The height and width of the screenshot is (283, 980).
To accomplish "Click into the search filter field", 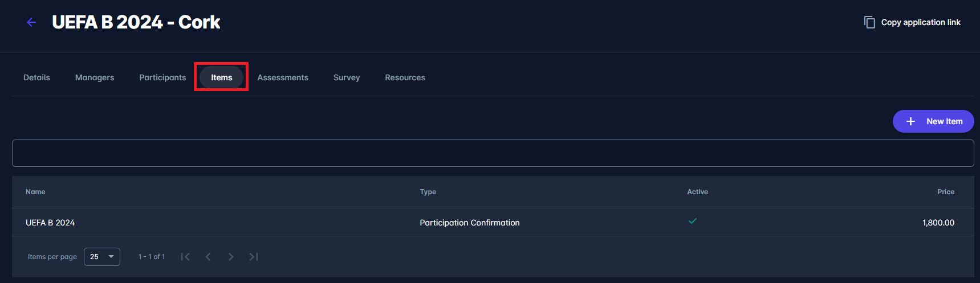I will [x=493, y=153].
